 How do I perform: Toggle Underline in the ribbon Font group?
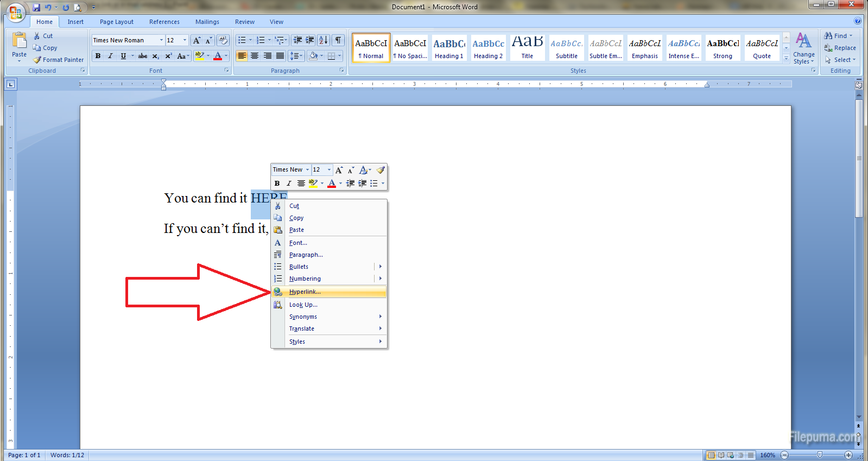(123, 56)
